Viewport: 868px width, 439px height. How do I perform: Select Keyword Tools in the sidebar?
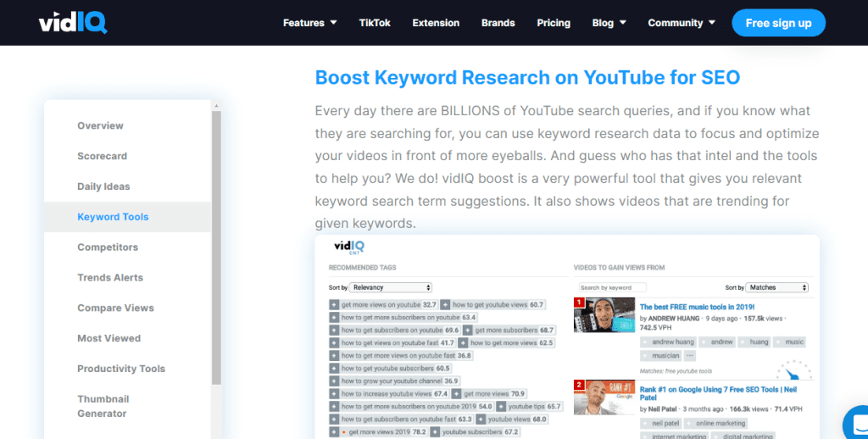coord(113,217)
